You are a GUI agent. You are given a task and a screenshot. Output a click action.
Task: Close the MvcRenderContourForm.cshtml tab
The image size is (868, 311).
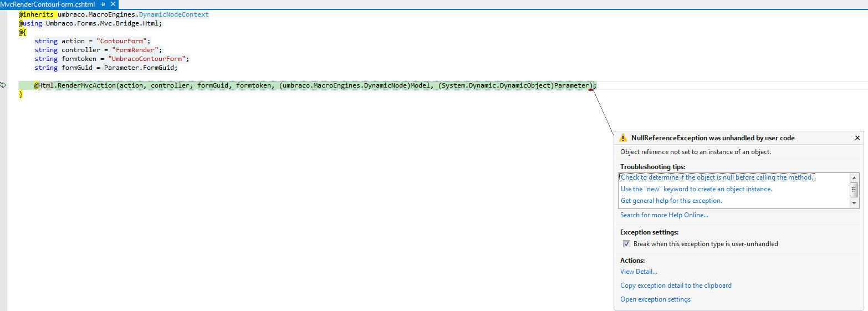113,4
